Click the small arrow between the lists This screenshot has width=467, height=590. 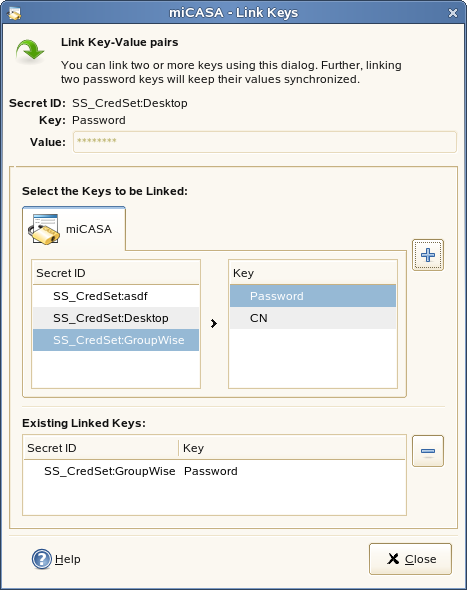[x=214, y=323]
